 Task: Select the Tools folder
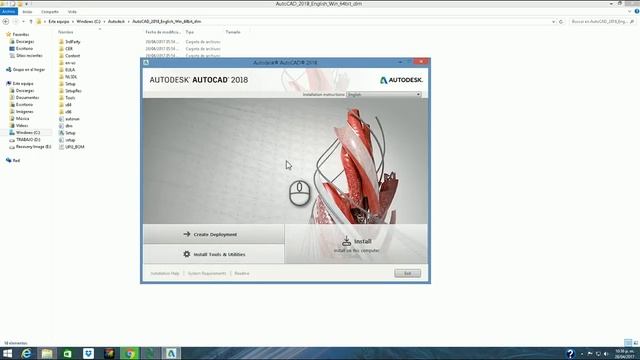pyautogui.click(x=70, y=98)
